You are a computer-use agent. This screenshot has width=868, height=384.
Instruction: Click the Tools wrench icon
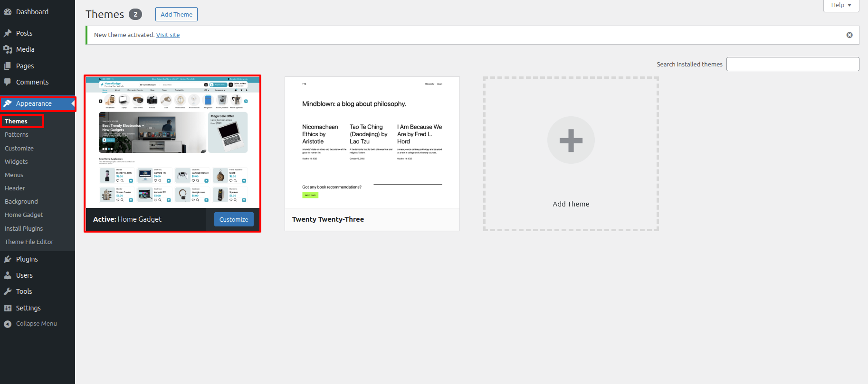(x=8, y=291)
